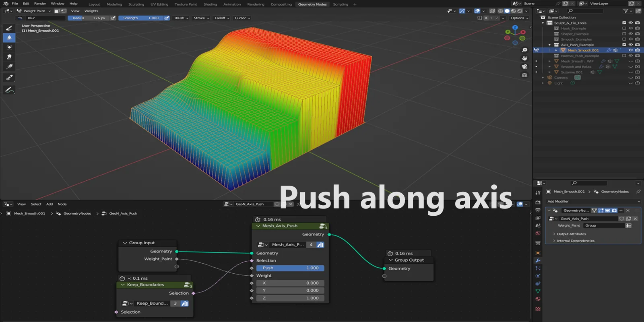Open the viewport Options dropdown
The height and width of the screenshot is (322, 644).
[x=520, y=18]
